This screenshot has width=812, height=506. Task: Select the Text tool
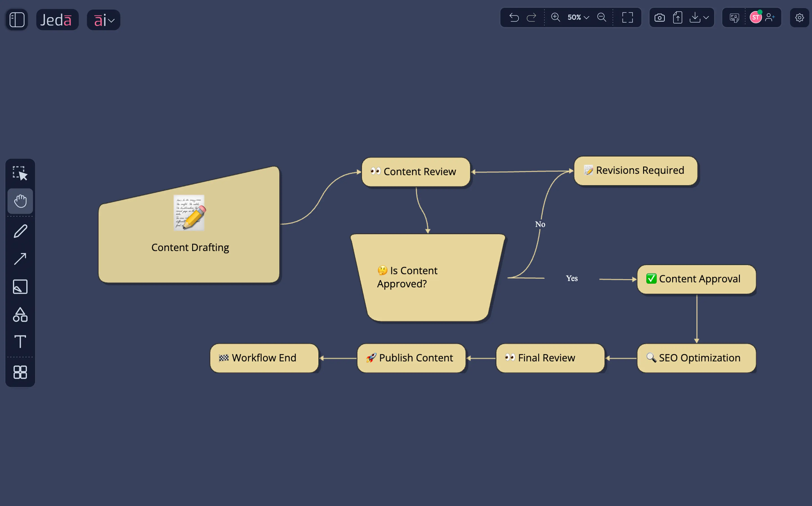click(x=20, y=342)
